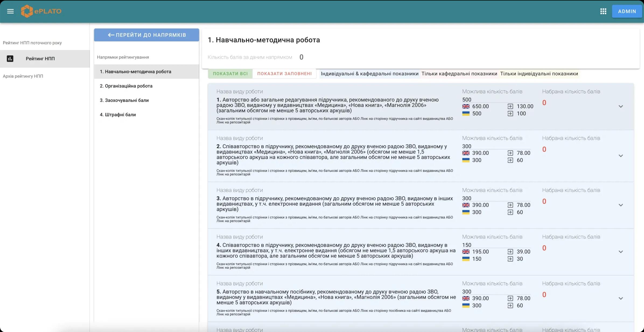Expand work type 3 row chevron
The height and width of the screenshot is (332, 644).
tap(621, 205)
